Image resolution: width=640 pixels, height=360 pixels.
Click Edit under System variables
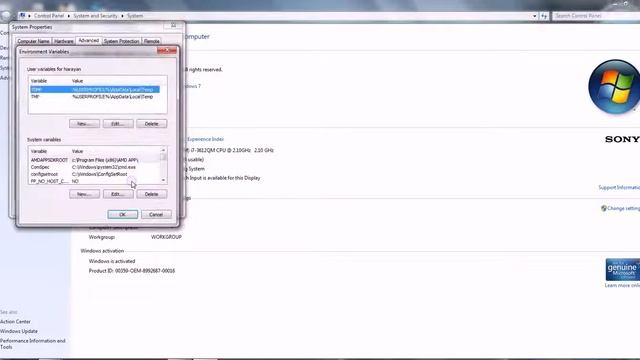(118, 194)
